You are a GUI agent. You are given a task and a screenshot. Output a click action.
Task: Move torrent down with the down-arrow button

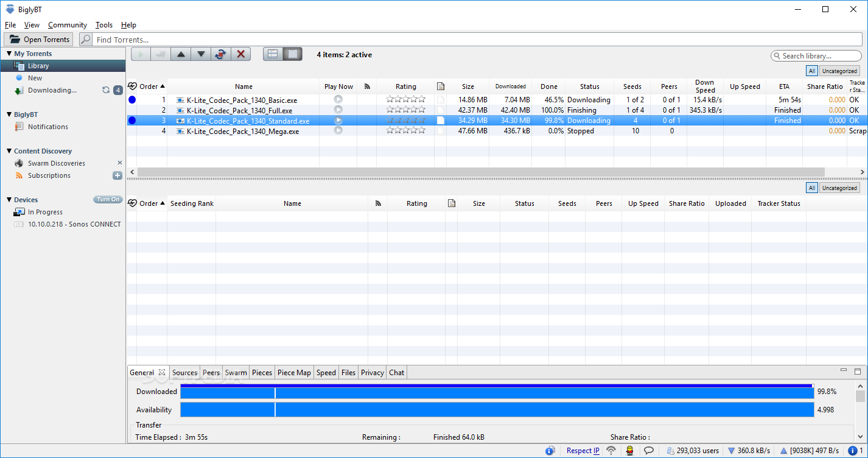pyautogui.click(x=201, y=54)
